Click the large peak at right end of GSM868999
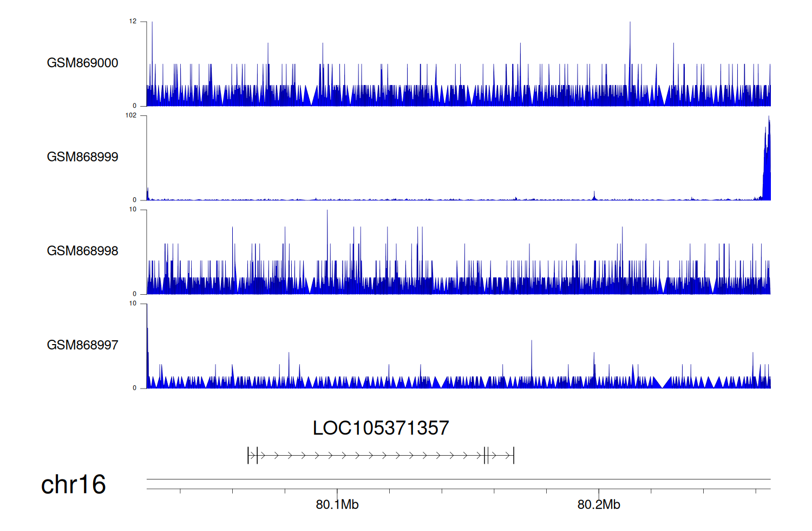 tap(767, 163)
